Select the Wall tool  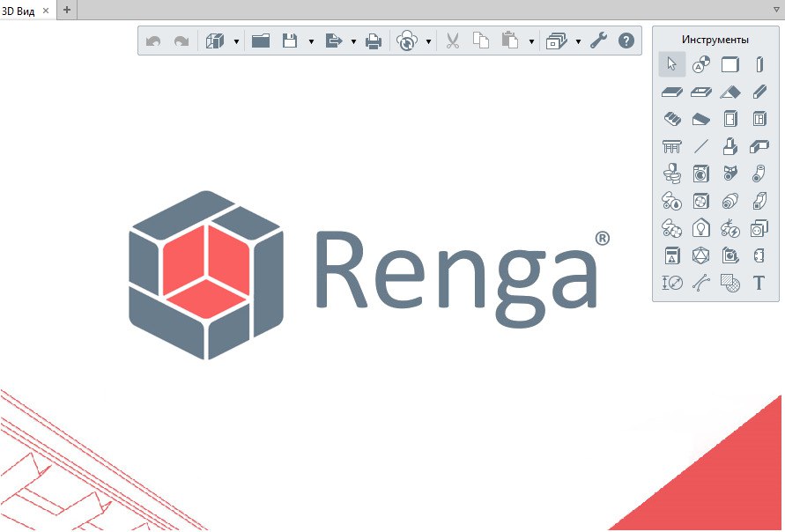(729, 64)
